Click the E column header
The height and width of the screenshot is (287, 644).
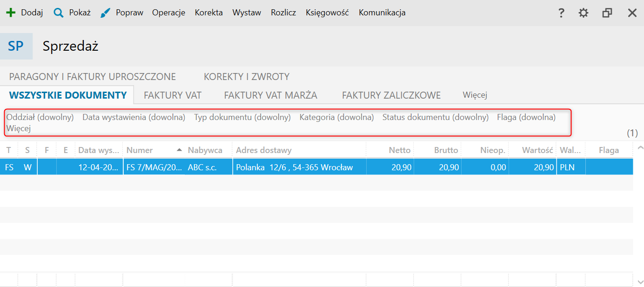[66, 150]
